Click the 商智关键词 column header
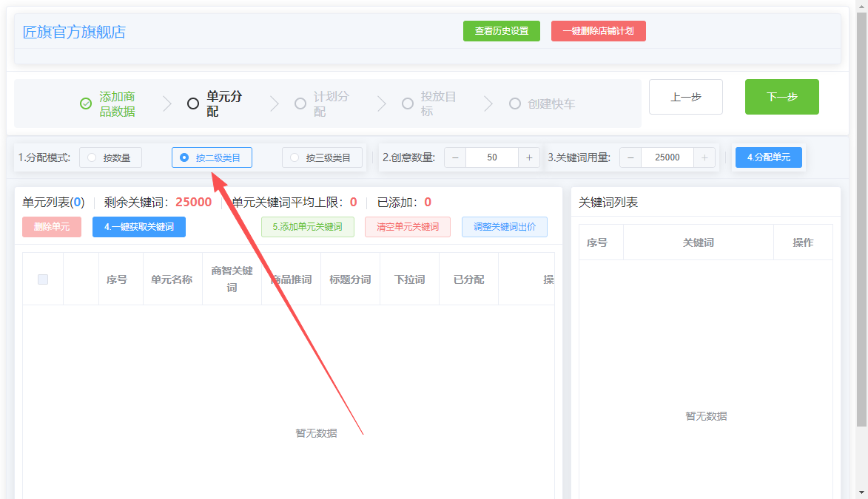 232,279
